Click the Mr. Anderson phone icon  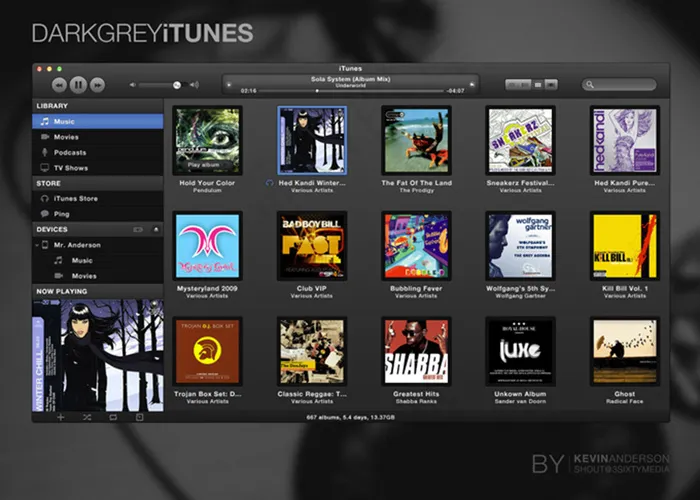coord(45,245)
